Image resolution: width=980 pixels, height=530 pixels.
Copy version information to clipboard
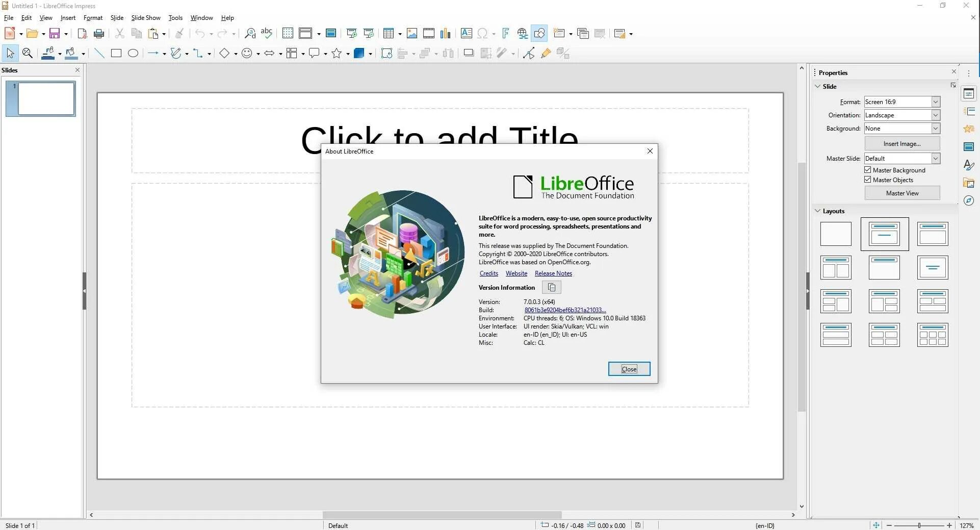click(x=551, y=288)
